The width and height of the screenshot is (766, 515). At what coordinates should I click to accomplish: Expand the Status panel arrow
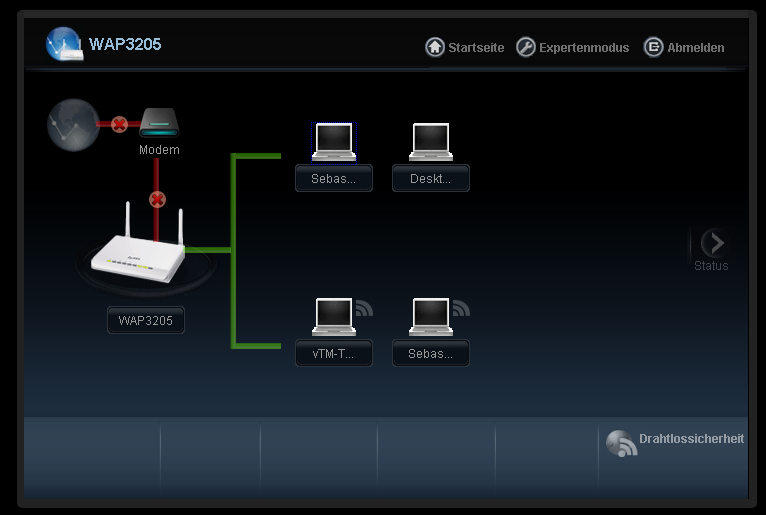(714, 242)
